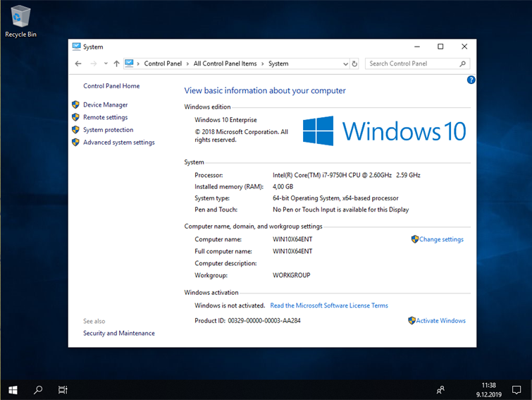Click Activate Windows link
Viewport: 532px width, 400px height.
[x=440, y=320]
